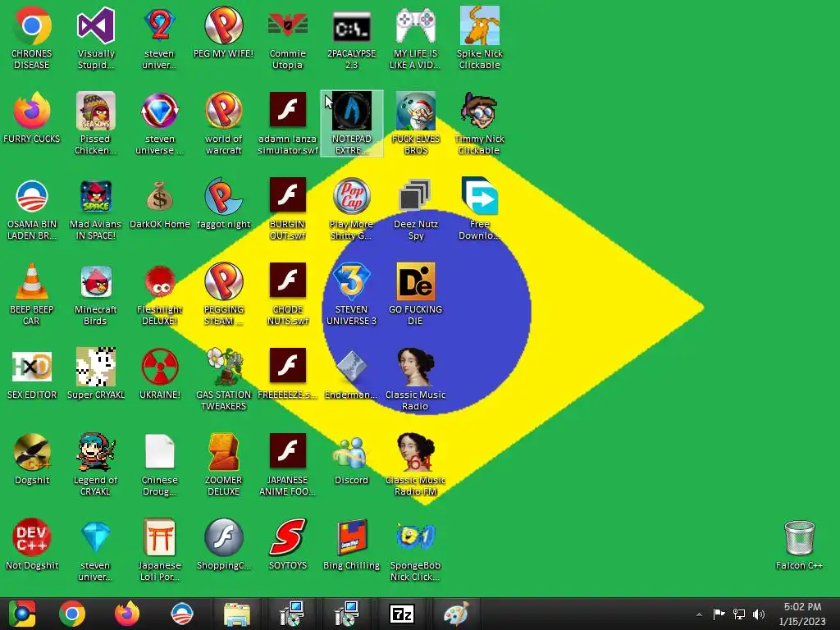
Task: Select the Minecraft Birds icon
Action: tap(96, 294)
